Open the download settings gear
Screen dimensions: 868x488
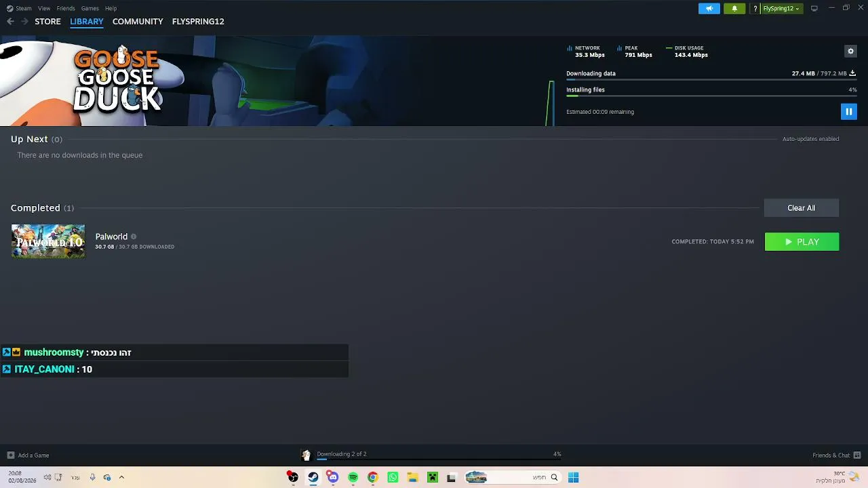click(x=850, y=51)
